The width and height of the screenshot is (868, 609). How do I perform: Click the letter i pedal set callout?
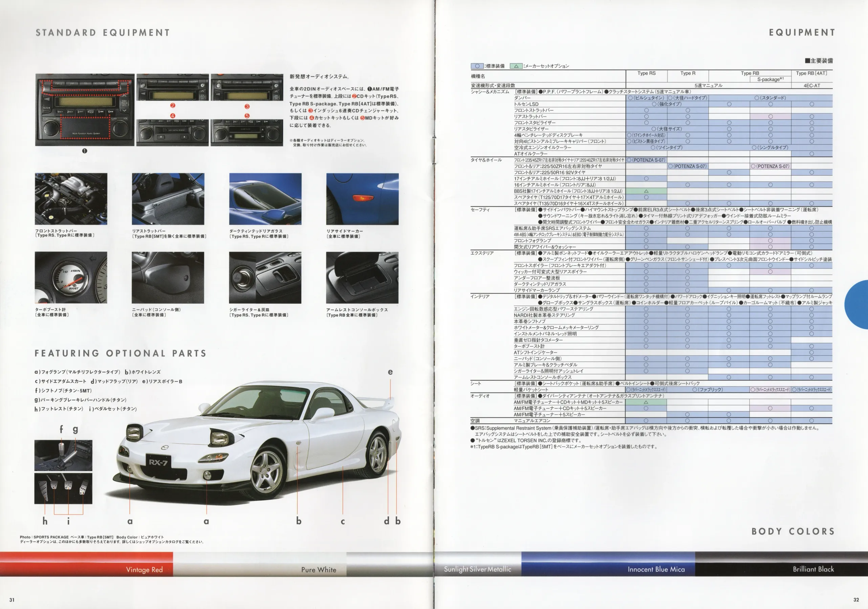pyautogui.click(x=68, y=521)
